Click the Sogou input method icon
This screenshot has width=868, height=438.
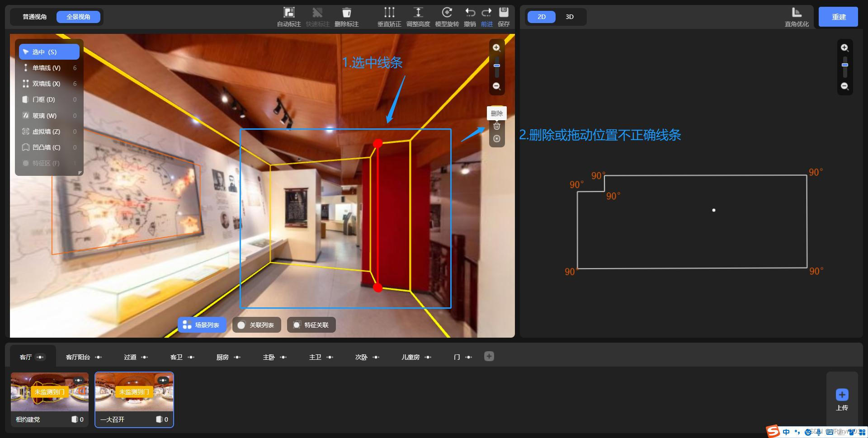click(773, 431)
